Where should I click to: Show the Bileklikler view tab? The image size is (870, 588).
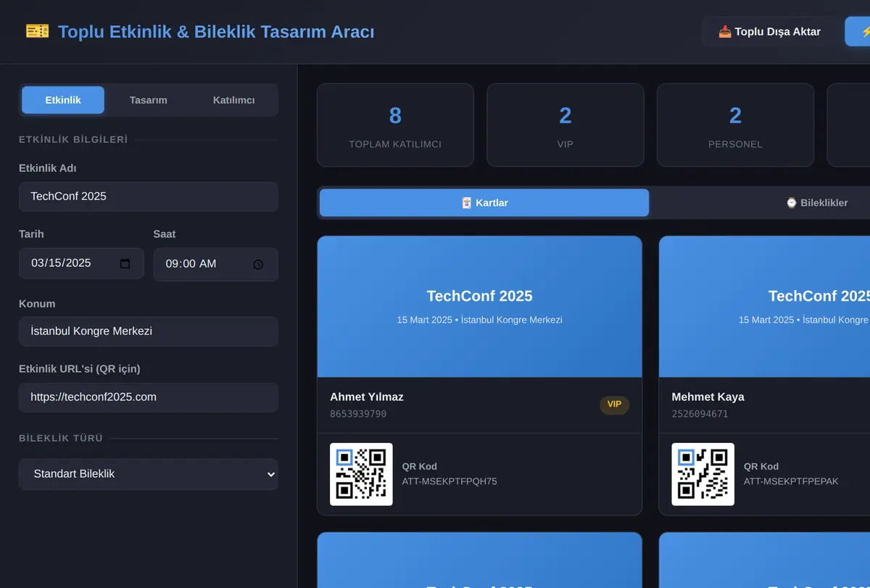tap(816, 203)
